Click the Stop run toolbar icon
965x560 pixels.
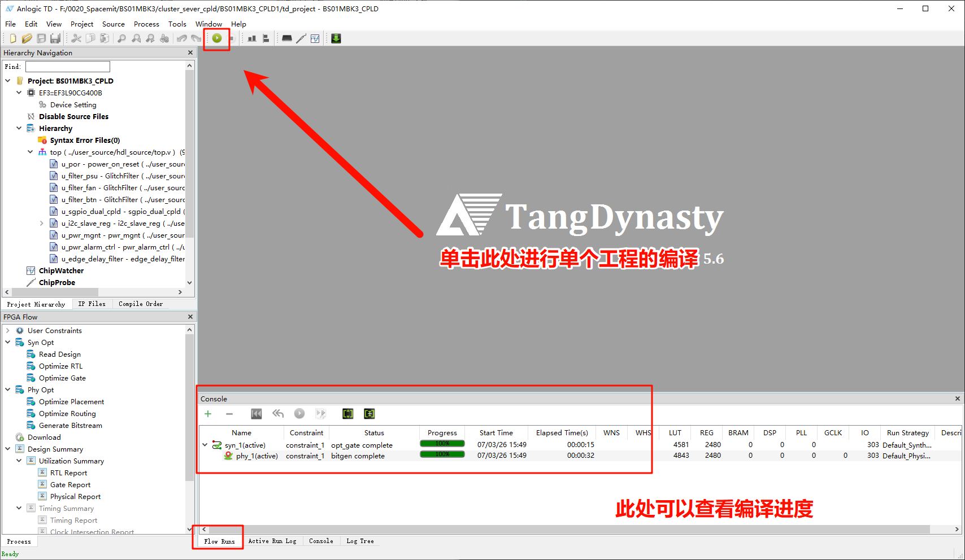click(231, 38)
